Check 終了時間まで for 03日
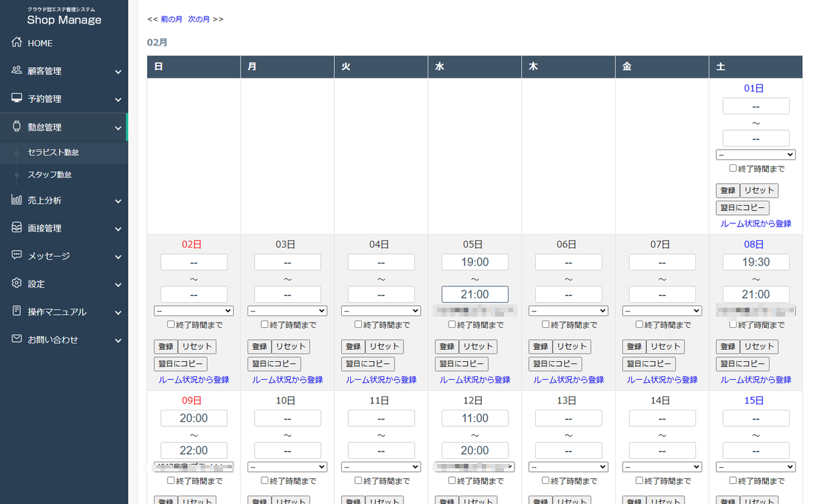832x504 pixels. [265, 324]
